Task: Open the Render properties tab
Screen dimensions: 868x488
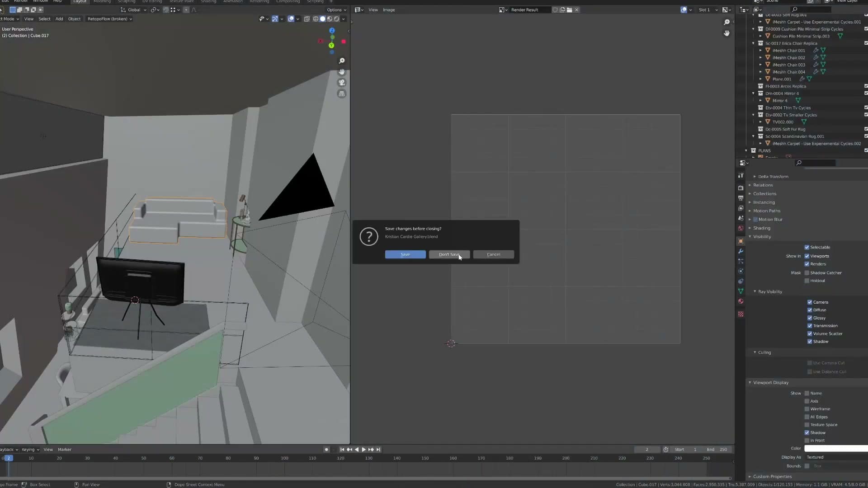Action: click(x=741, y=188)
